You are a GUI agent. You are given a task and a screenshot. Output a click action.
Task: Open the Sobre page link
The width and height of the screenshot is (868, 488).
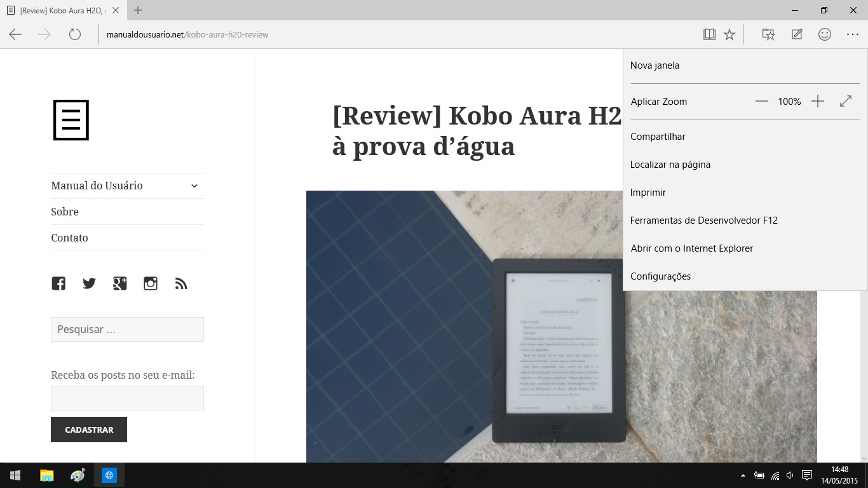click(x=65, y=212)
